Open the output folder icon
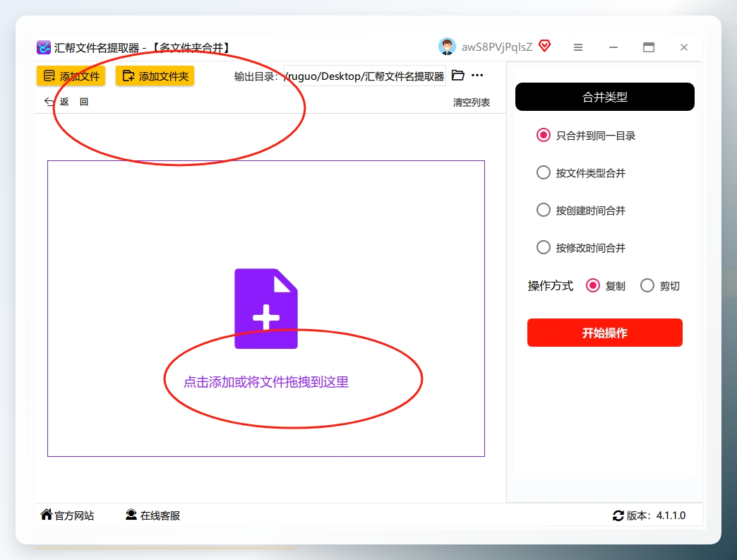Screen dimensions: 737x560 click(458, 76)
